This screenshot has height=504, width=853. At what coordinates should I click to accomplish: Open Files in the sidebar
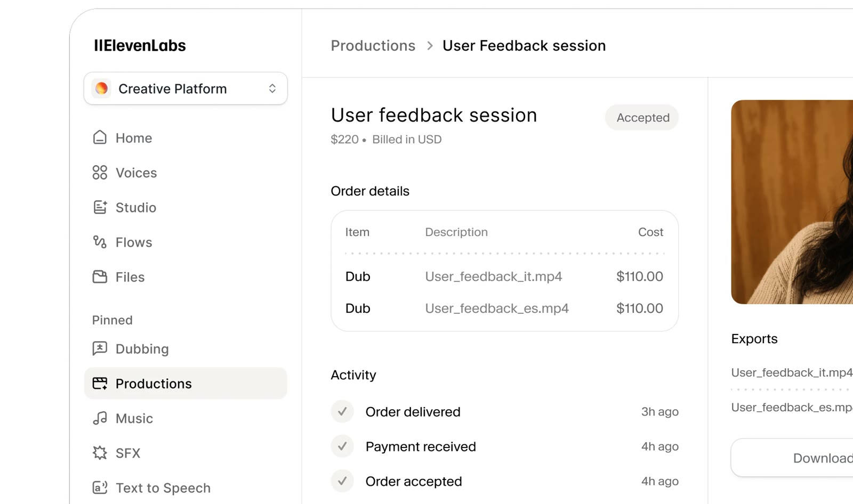(x=186, y=277)
